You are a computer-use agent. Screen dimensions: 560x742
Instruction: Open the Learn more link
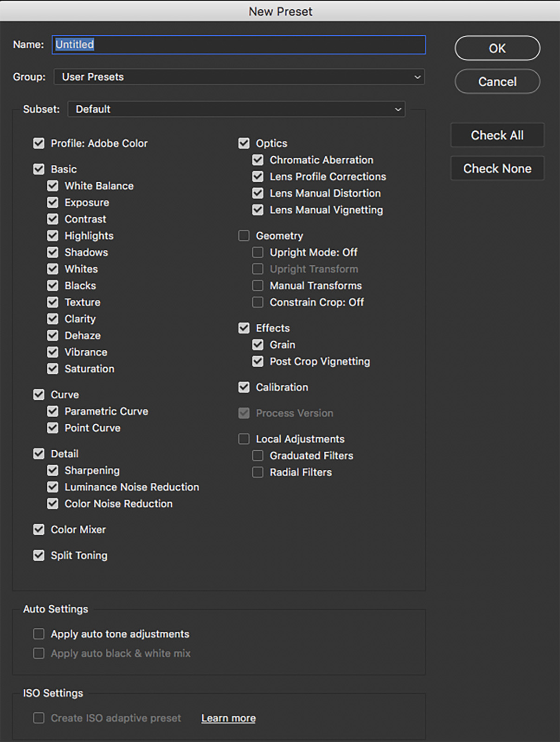coord(228,718)
